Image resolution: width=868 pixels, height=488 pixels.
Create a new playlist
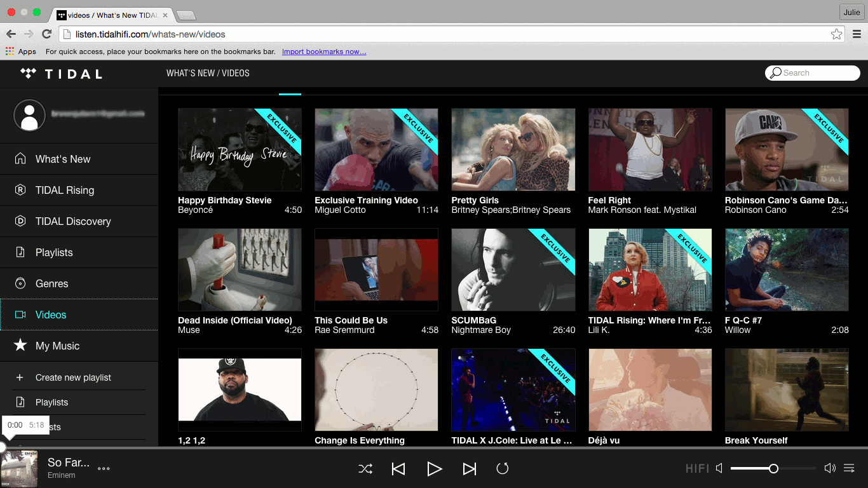point(74,377)
